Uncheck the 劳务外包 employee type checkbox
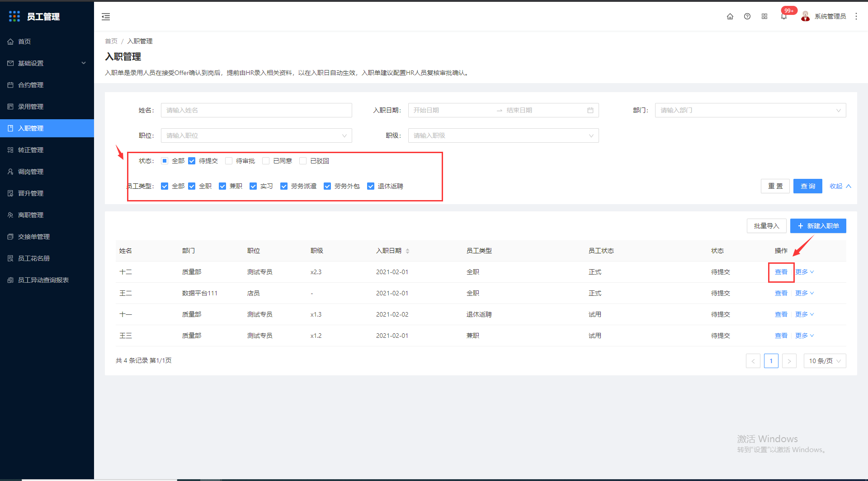This screenshot has width=868, height=481. click(x=327, y=186)
